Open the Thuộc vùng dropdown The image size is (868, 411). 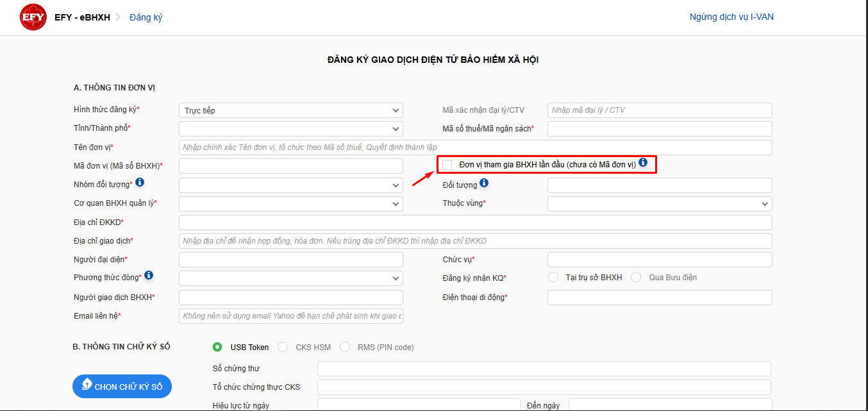pos(659,204)
